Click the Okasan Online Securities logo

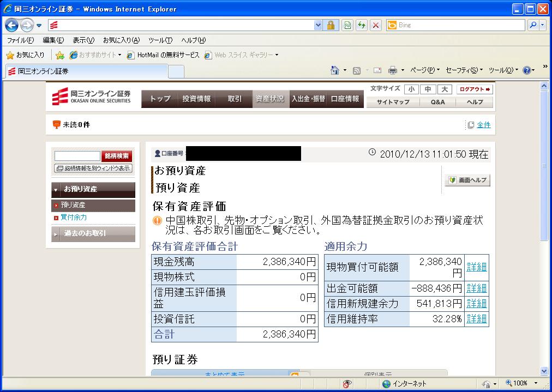coord(92,97)
